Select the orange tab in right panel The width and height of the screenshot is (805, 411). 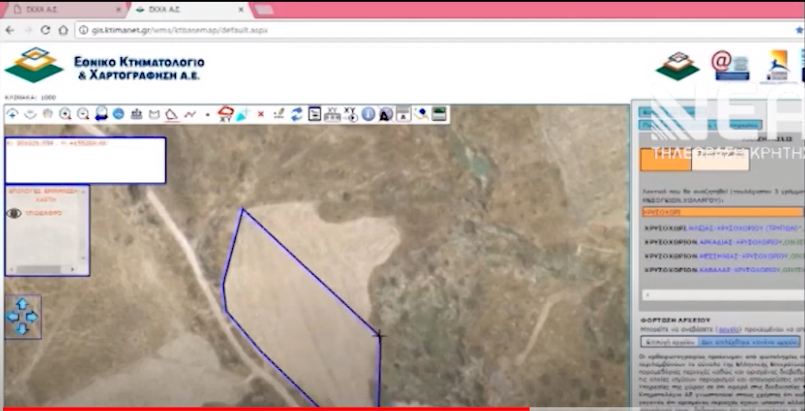click(664, 158)
